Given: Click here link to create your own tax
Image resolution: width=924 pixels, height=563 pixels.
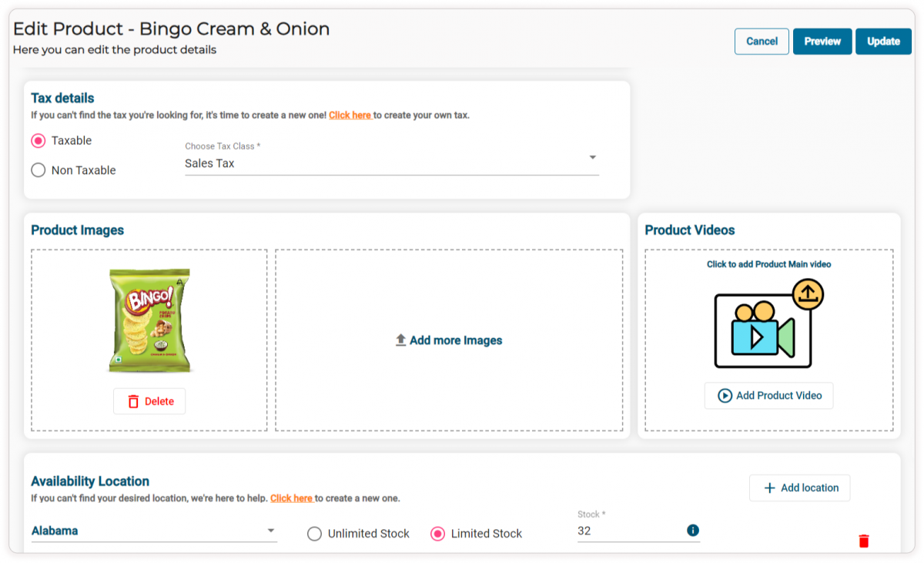Looking at the screenshot, I should tap(350, 116).
